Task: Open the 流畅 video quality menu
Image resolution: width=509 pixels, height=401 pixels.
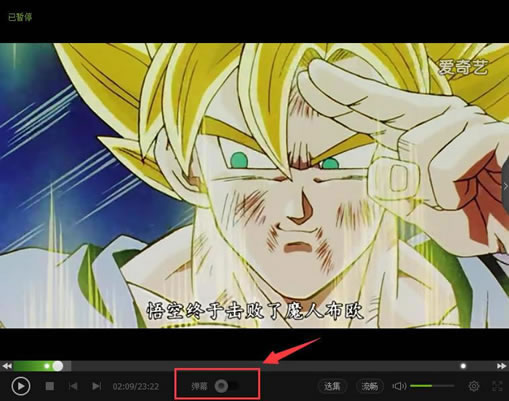Action: 370,386
